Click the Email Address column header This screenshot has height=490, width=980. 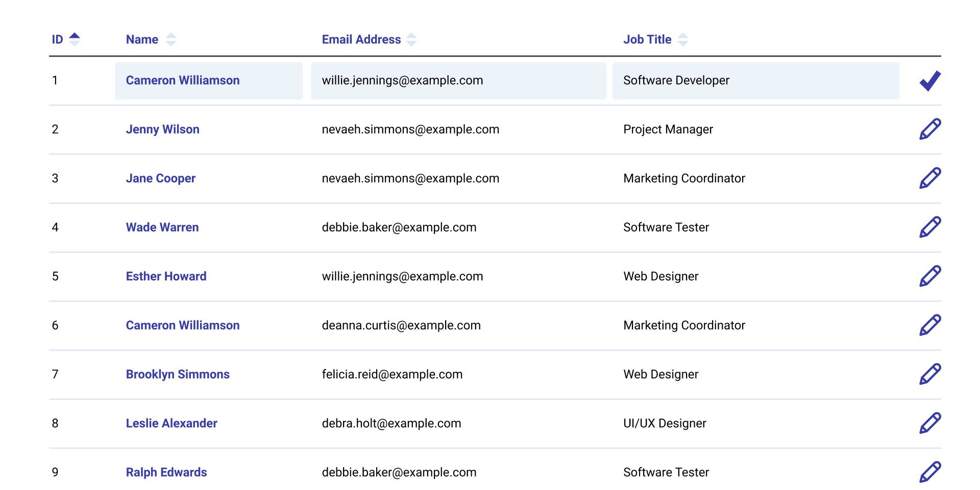pos(361,39)
